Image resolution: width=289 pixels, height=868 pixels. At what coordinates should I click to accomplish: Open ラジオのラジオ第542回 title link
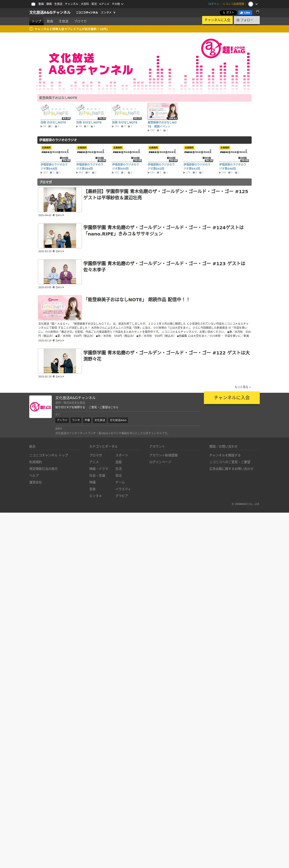click(x=161, y=167)
